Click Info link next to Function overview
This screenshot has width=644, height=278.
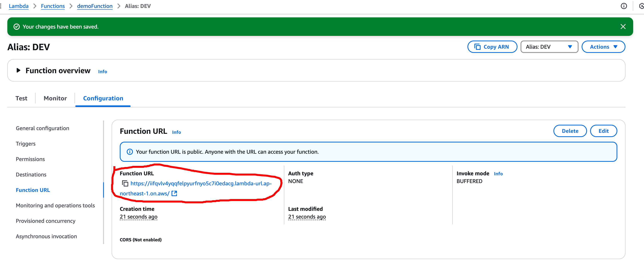point(102,72)
